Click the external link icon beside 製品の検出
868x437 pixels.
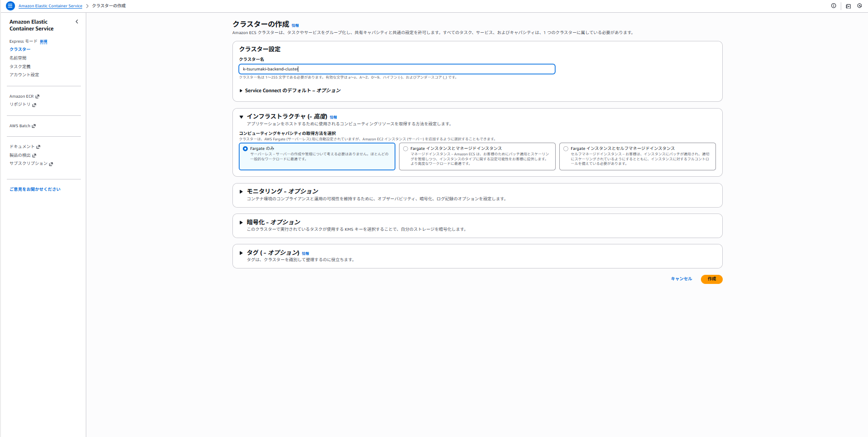pos(34,155)
